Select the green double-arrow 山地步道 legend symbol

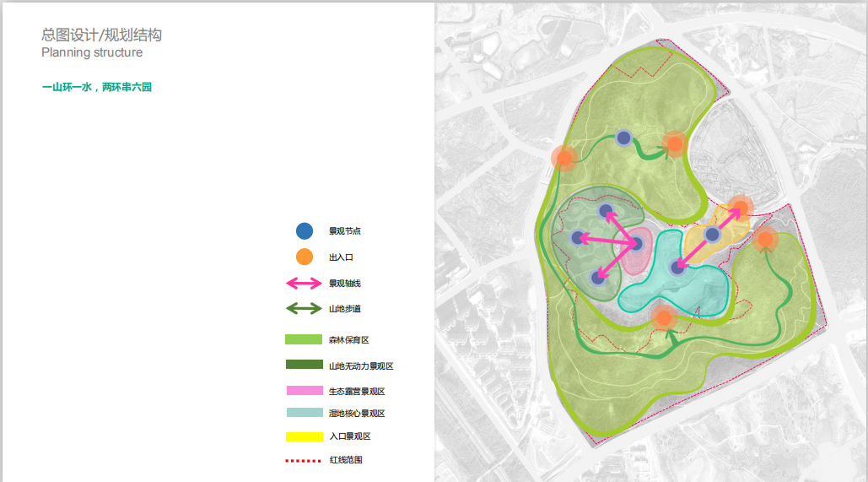[304, 309]
